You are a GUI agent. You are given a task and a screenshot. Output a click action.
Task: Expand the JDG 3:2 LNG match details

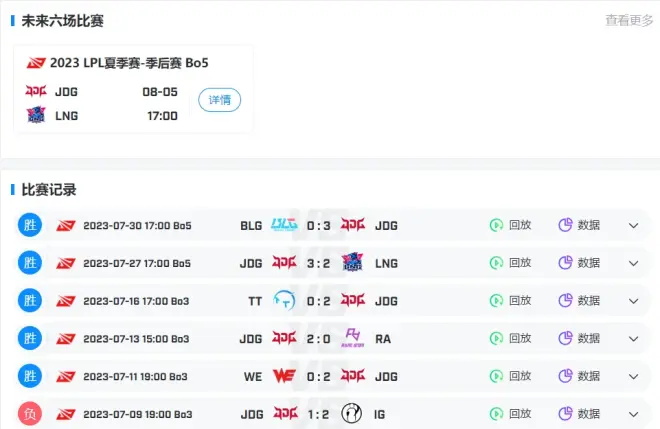pyautogui.click(x=633, y=263)
